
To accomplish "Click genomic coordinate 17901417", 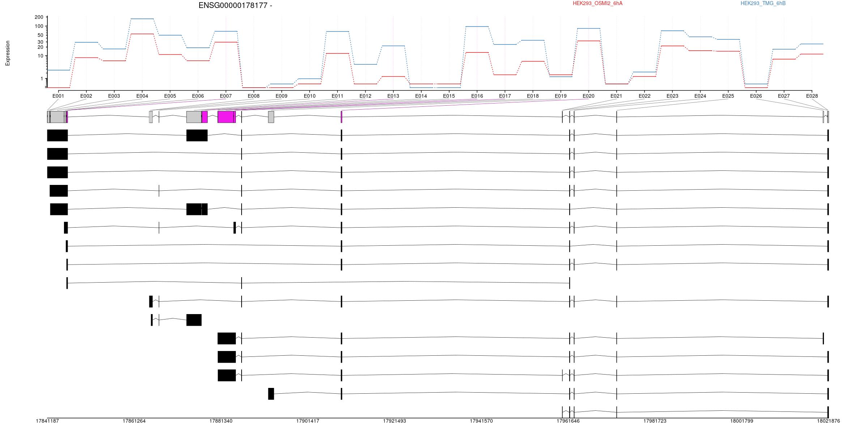I will pos(308,421).
